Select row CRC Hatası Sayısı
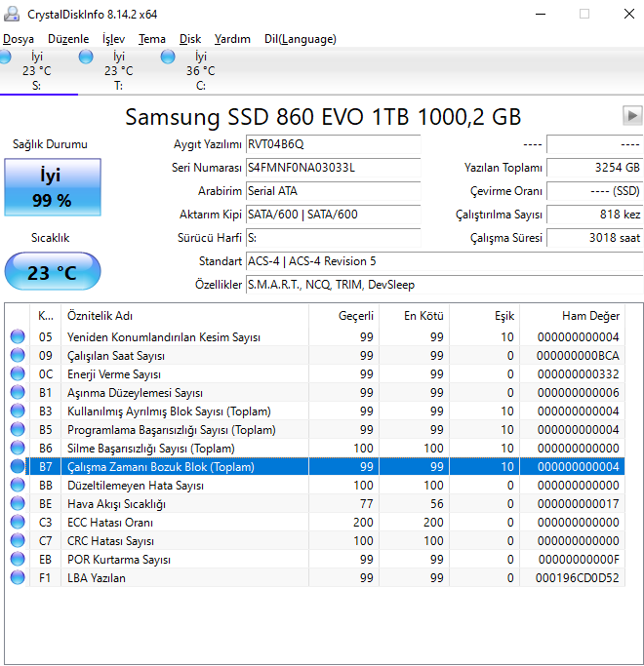Viewport: 644px width, 666px height. click(327, 540)
